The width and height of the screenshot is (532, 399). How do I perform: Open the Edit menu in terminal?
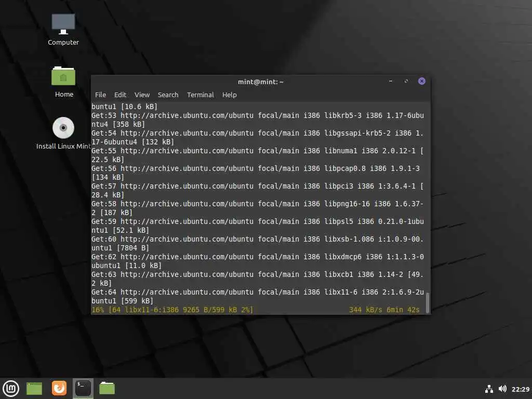(120, 95)
